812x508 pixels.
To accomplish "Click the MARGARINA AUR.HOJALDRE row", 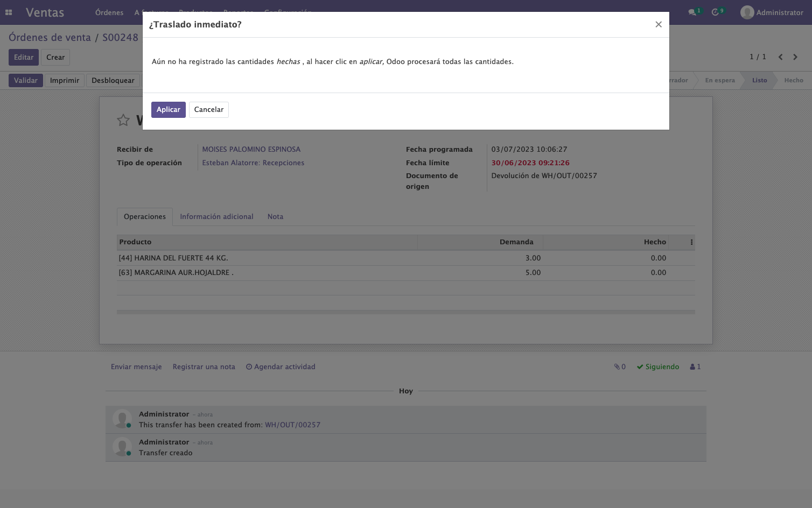I will [406, 273].
